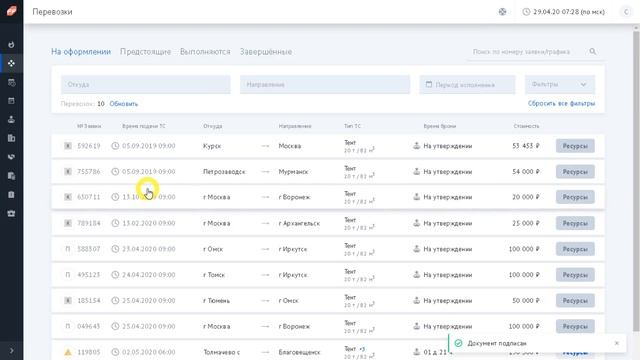The width and height of the screenshot is (640, 360).
Task: Switch to Выполняются tab
Action: tap(205, 52)
